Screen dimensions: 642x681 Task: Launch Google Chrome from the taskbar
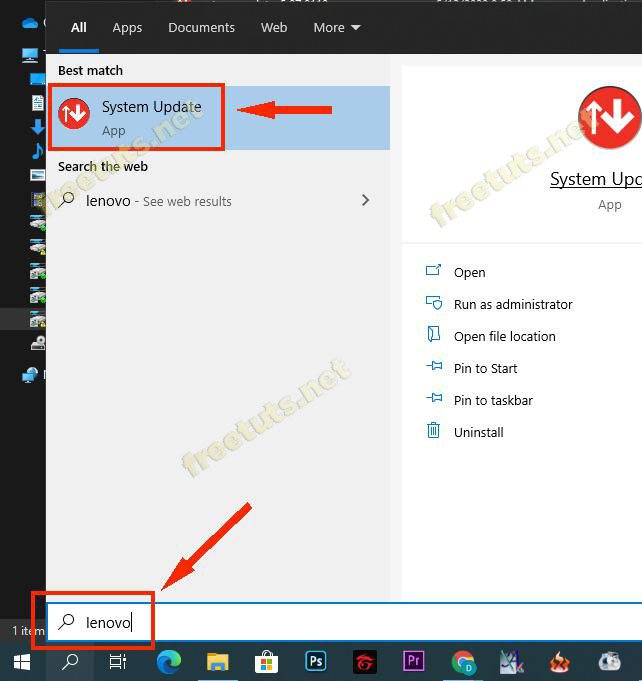(463, 662)
